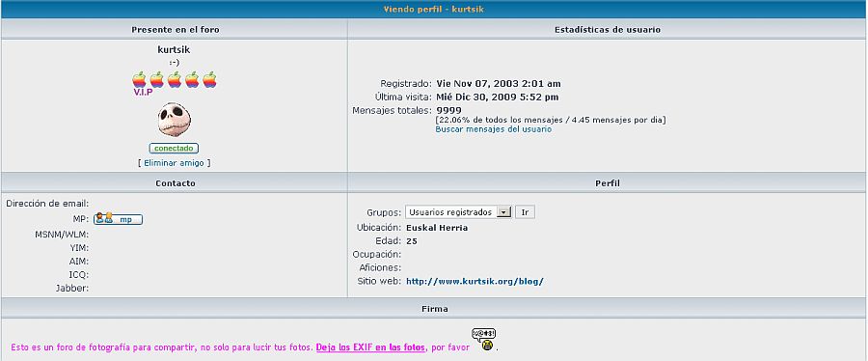The width and height of the screenshot is (868, 361).
Task: Click the fourth rainbow apple rank icon
Action: (x=192, y=80)
